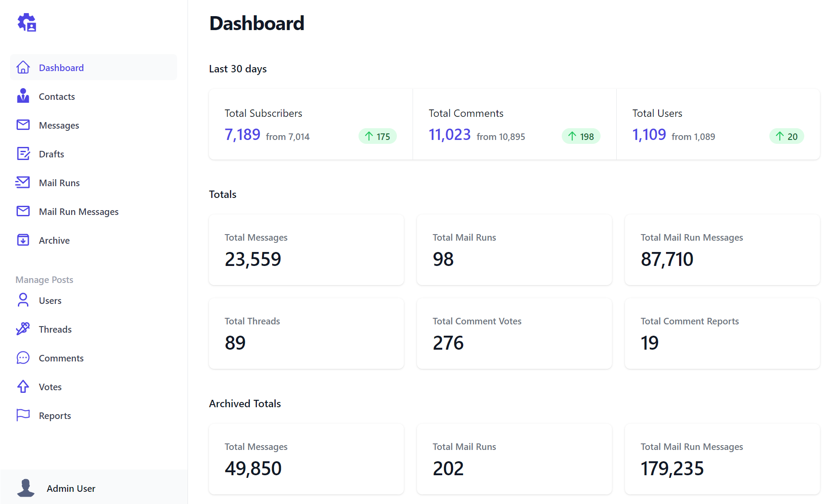
Task: Click the Admin User name
Action: point(71,488)
